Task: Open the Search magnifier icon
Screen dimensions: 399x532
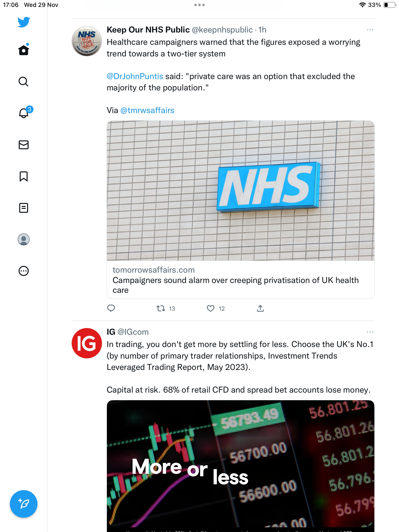Action: (x=24, y=82)
